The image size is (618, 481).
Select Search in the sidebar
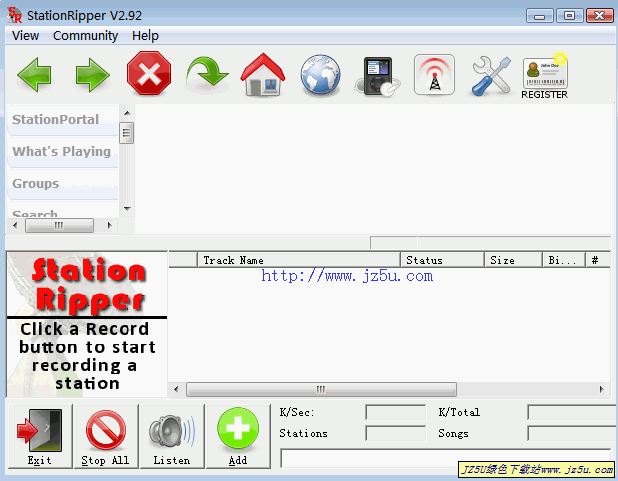[63, 211]
